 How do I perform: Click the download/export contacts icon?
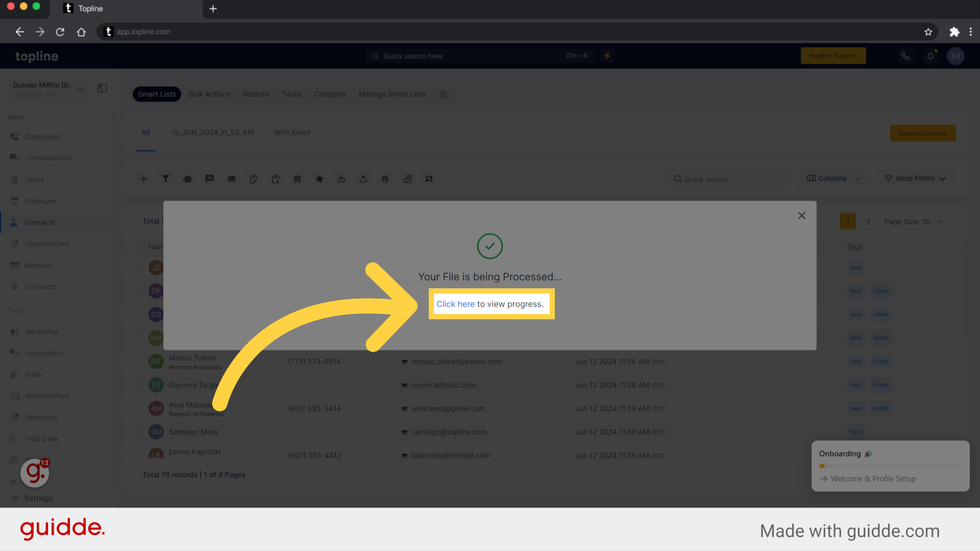point(341,179)
